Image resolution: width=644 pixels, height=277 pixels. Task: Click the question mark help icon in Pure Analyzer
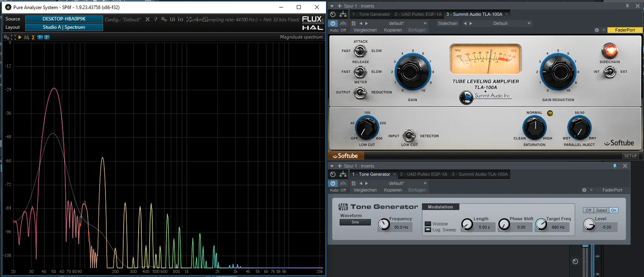[x=155, y=19]
